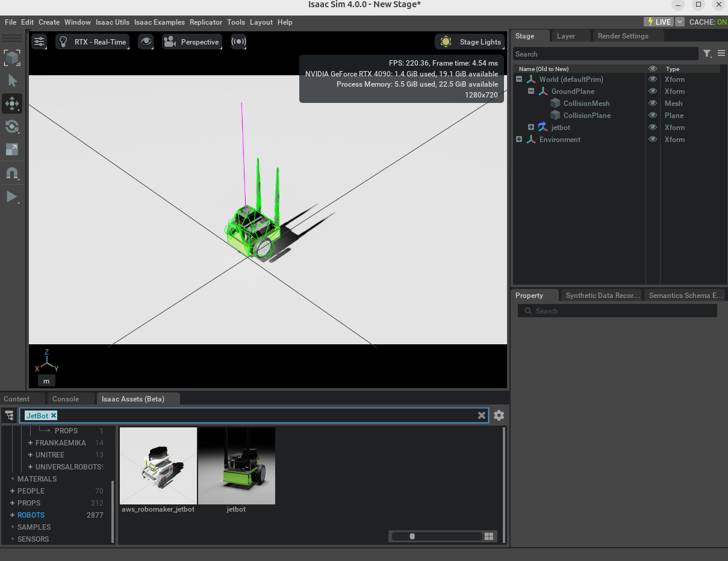Remove the JetBot search filter tag
Image resolution: width=728 pixels, height=561 pixels.
tap(53, 415)
